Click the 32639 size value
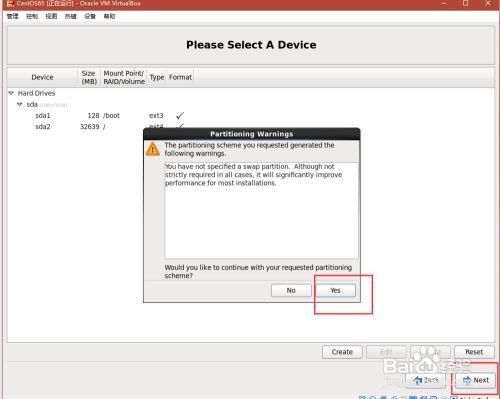This screenshot has width=500, height=399. (x=89, y=127)
